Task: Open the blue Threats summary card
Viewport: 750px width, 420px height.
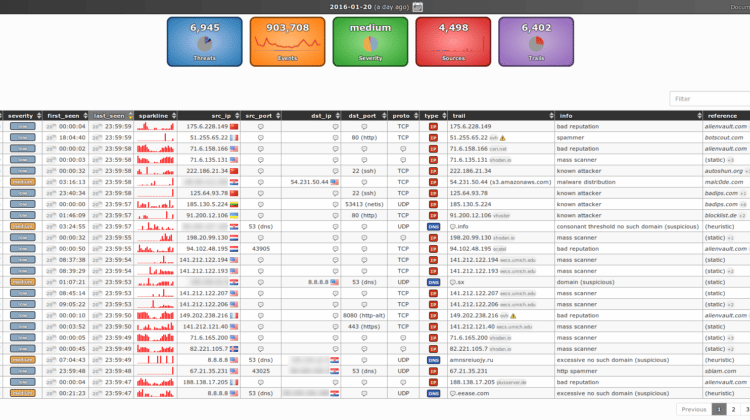Action: (x=205, y=42)
